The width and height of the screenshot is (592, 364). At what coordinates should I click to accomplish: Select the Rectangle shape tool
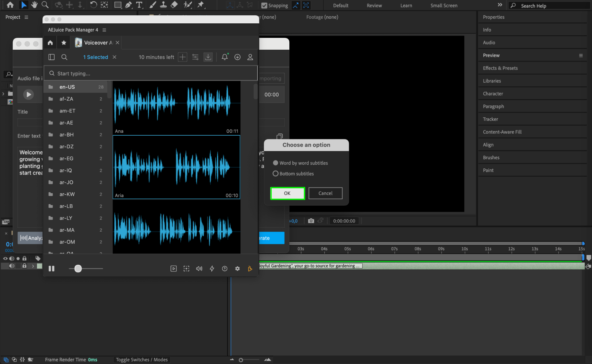coord(118,5)
